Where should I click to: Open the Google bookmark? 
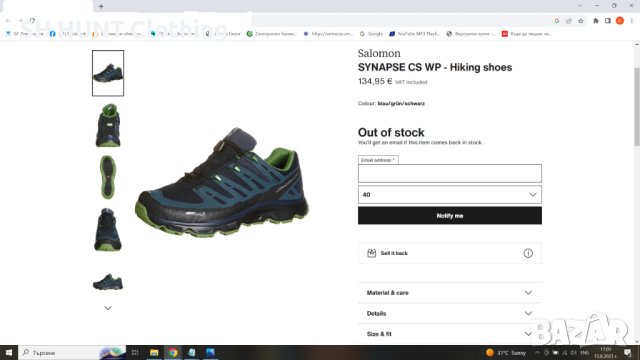pyautogui.click(x=371, y=34)
